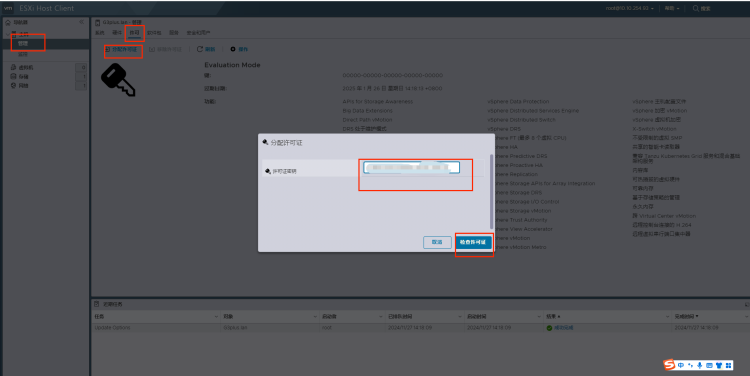Click the Sogou punctuation toggle icon
The height and width of the screenshot is (376, 750).
690,365
